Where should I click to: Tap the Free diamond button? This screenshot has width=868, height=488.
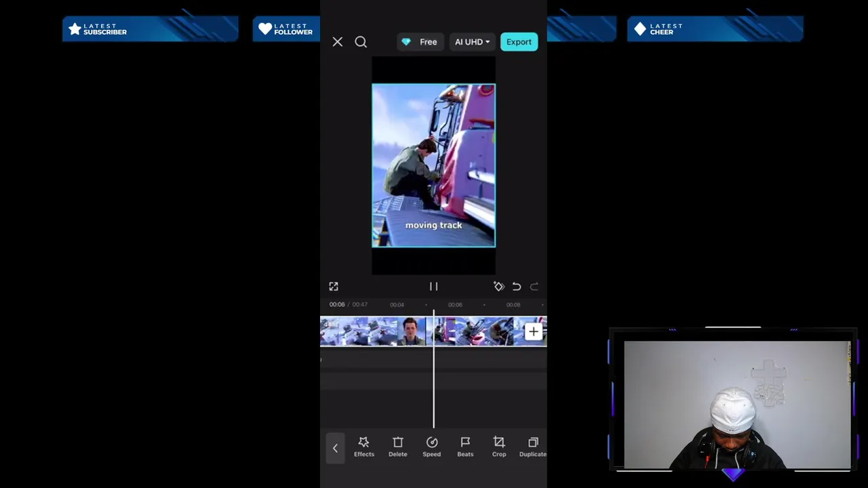(420, 42)
